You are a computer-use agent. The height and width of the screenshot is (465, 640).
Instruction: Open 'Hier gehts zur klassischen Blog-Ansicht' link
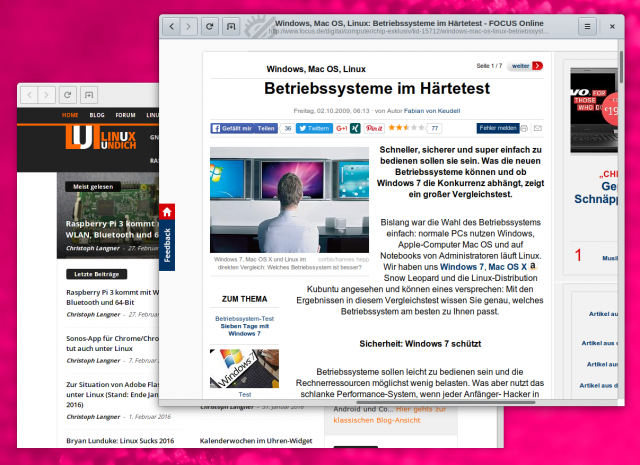389,414
